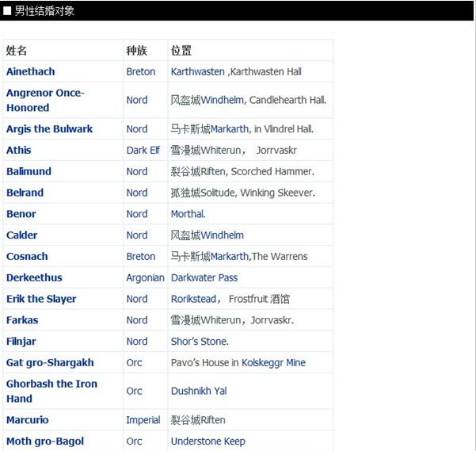Click the Gat gro-Shargakh link

pos(50,363)
